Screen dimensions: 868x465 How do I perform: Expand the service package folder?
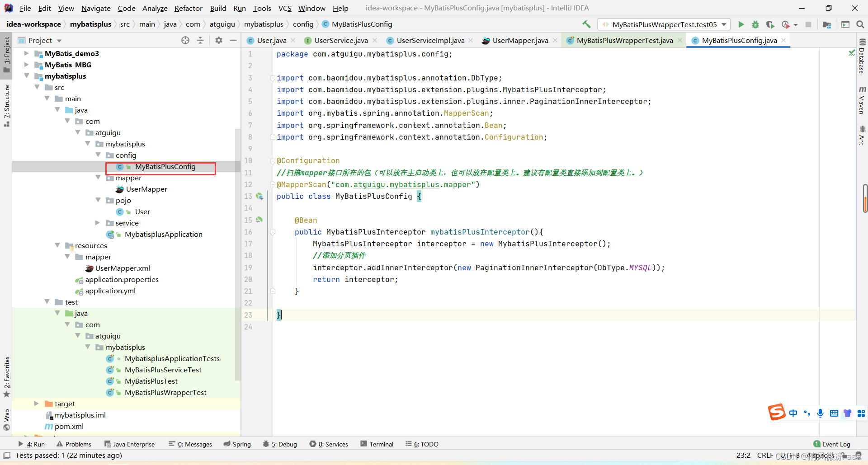coord(98,223)
